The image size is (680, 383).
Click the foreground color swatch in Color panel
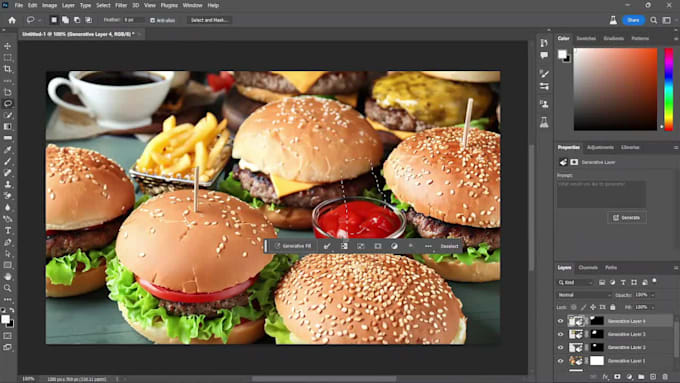[562, 54]
